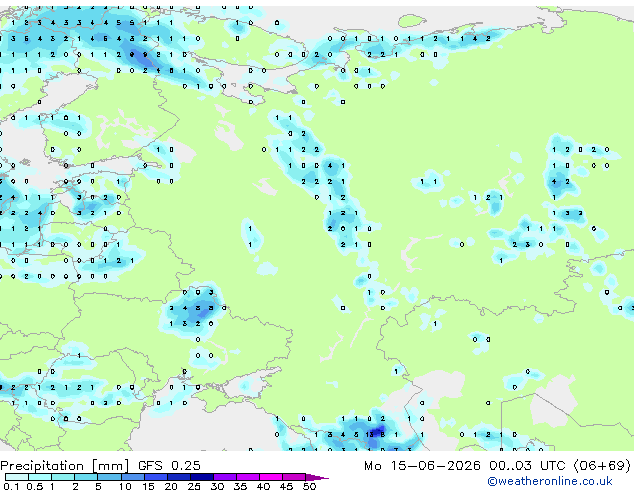Click the over-50 arrow at legend end
Image resolution: width=634 pixels, height=490 pixels.
tap(317, 477)
